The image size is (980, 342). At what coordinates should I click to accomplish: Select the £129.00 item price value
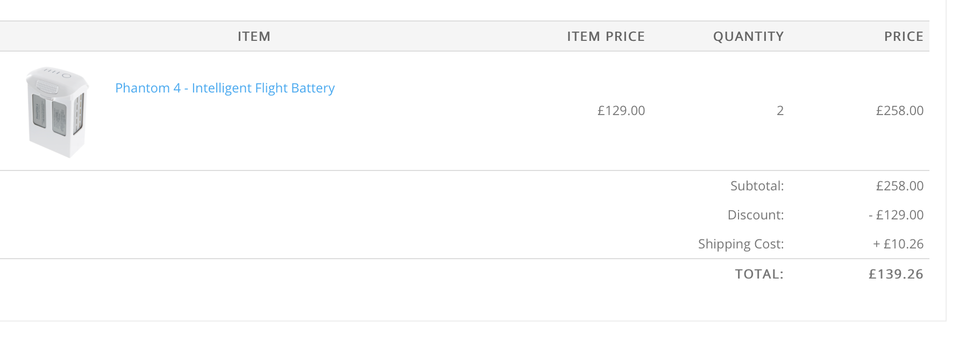tap(621, 111)
